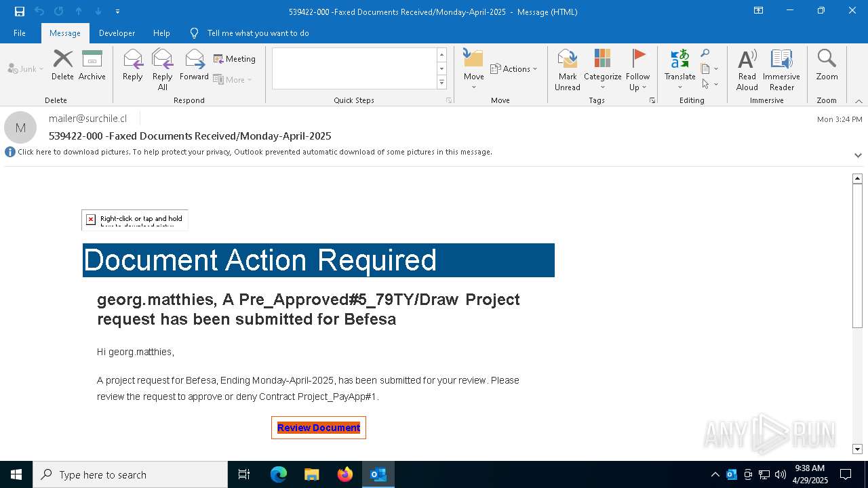868x488 pixels.
Task: Open the Move folder menu
Action: coord(474,70)
